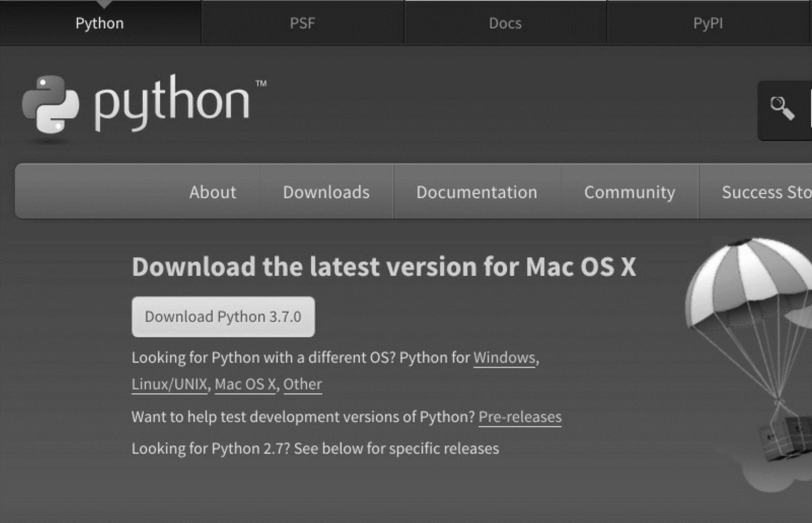Screen dimensions: 812x523
Task: Follow the Linux/UNIX link
Action: tap(170, 384)
